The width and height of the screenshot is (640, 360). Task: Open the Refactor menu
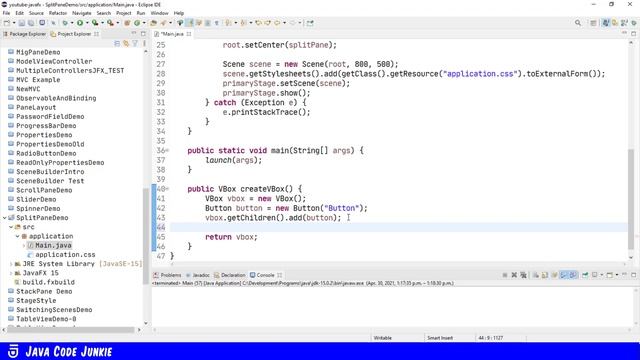point(58,13)
